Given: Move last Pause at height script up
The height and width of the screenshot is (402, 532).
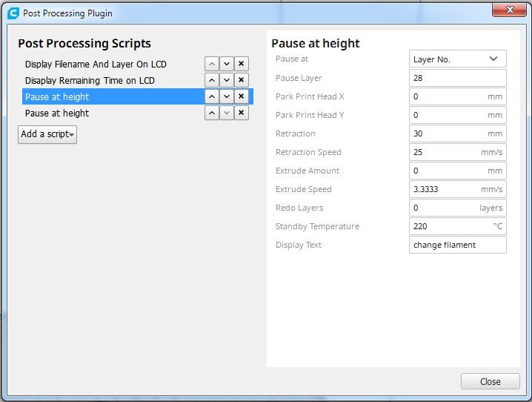Looking at the screenshot, I should pos(211,113).
